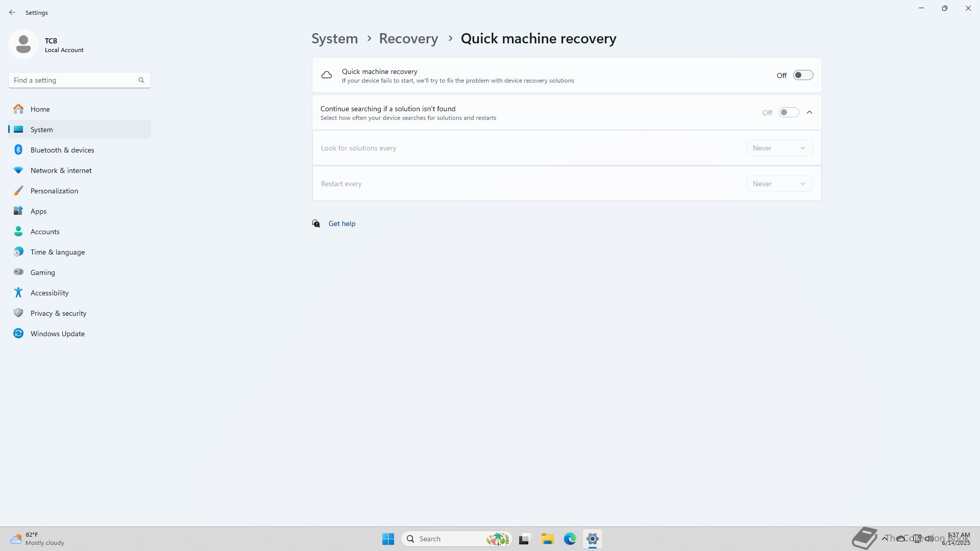Image resolution: width=980 pixels, height=551 pixels.
Task: Click the Windows Start button
Action: click(388, 539)
